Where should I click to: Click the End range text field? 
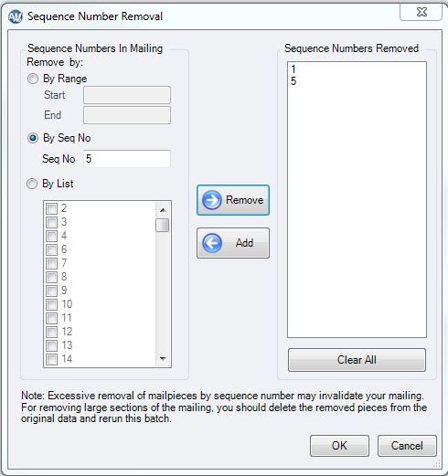127,115
